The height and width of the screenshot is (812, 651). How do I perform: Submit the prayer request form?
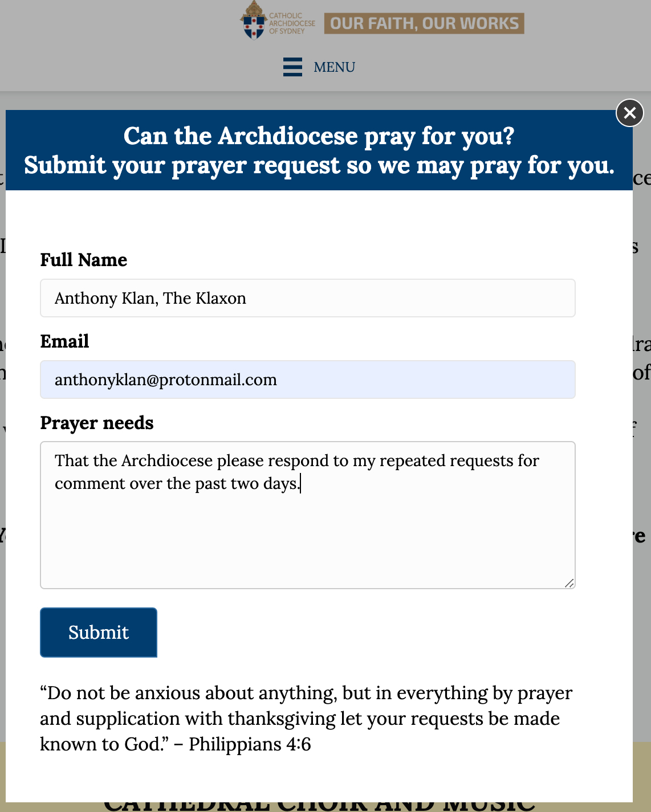click(x=99, y=633)
